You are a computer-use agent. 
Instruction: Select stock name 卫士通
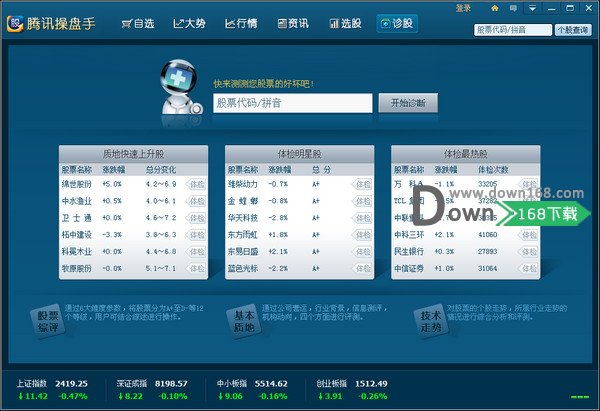(x=77, y=218)
